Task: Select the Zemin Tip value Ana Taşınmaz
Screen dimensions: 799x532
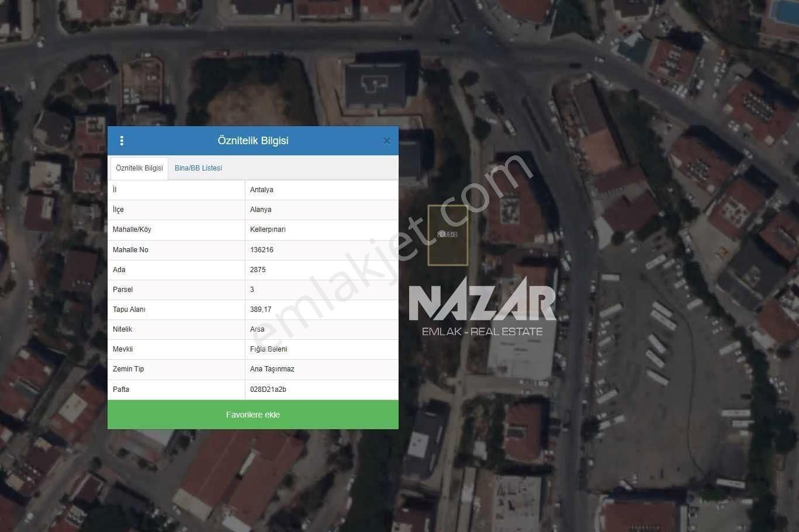Action: click(271, 368)
